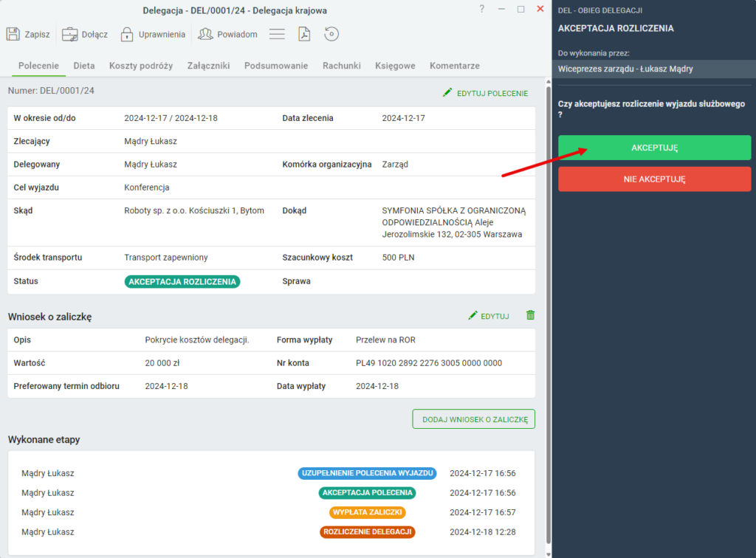Click the account number PL49 1020 2892 value
The height and width of the screenshot is (558, 756).
tap(429, 363)
